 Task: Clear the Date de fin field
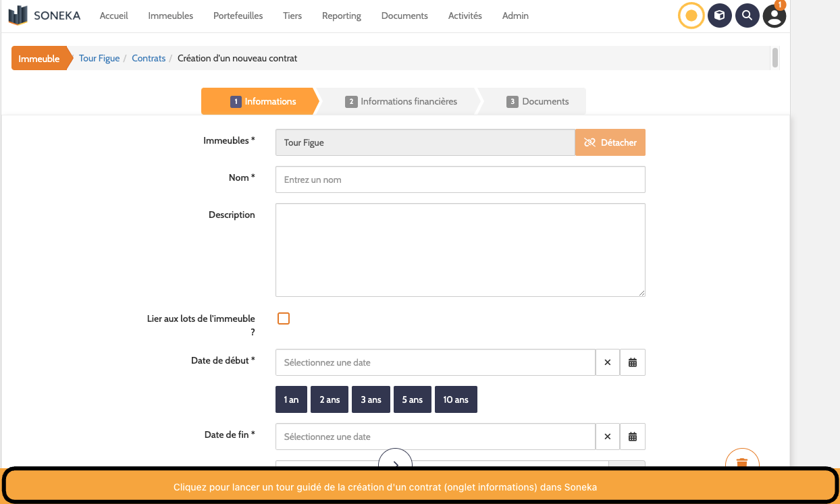(x=607, y=437)
